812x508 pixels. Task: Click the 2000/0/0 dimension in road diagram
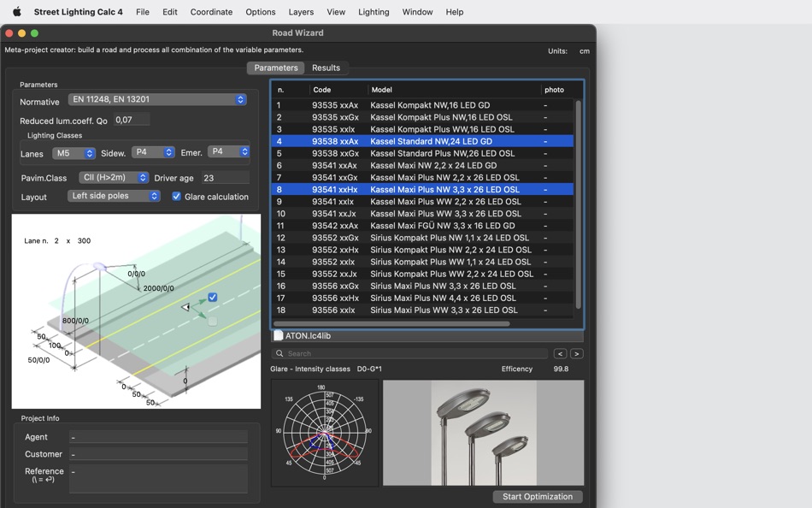coord(158,288)
